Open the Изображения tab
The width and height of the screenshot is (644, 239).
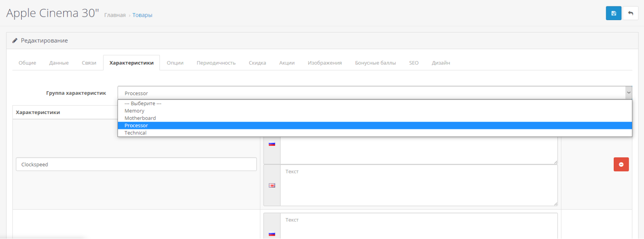click(325, 63)
